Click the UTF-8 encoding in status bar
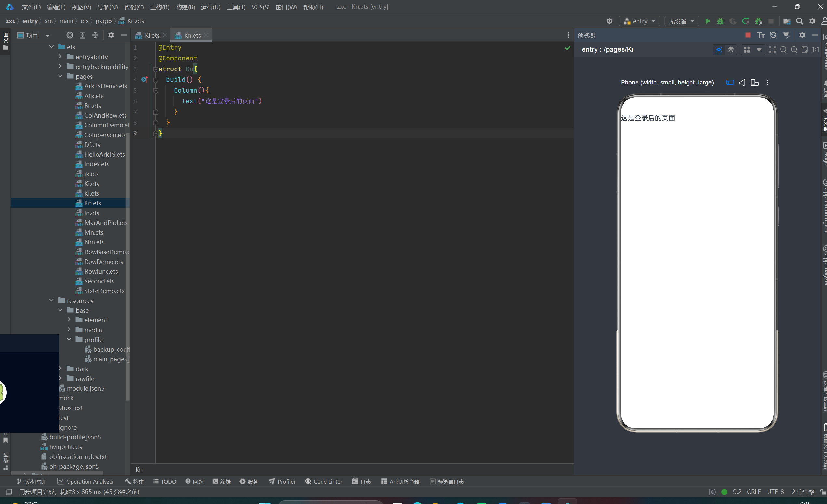Viewport: 827px width, 504px height. pos(775,492)
